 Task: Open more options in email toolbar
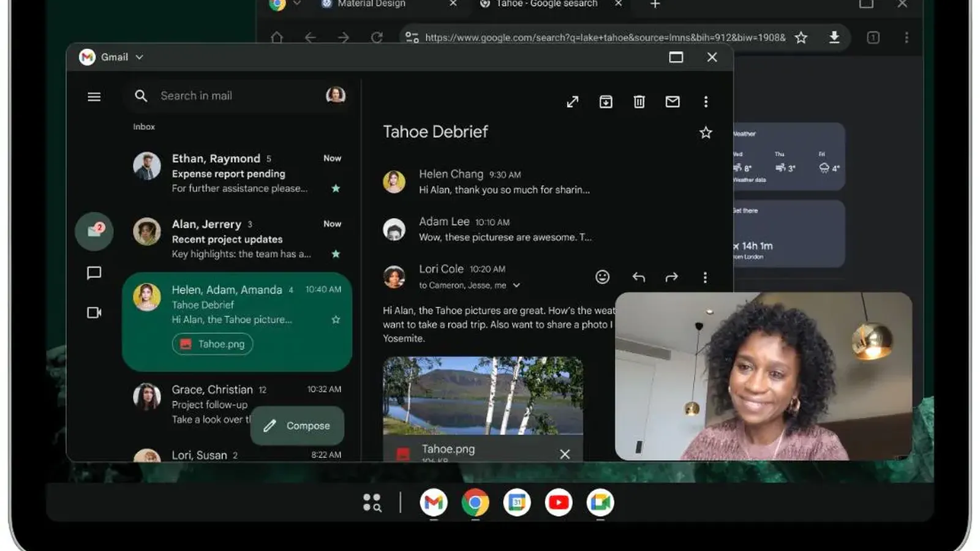(x=706, y=102)
